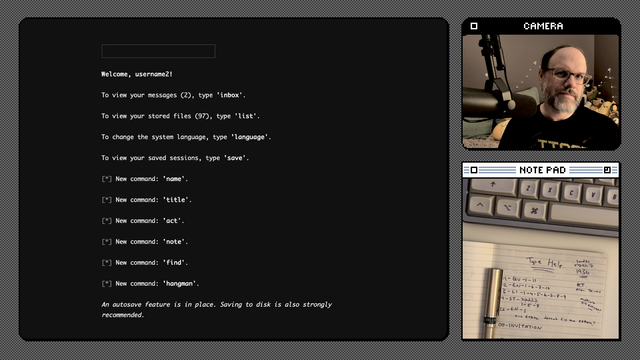The width and height of the screenshot is (640, 360).
Task: Click the New command: 'find' line
Action: [145, 262]
